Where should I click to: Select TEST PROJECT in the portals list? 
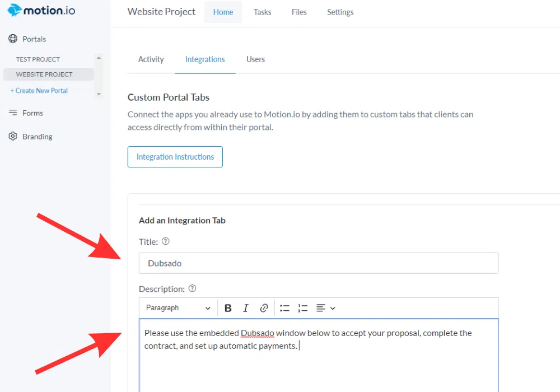(38, 59)
